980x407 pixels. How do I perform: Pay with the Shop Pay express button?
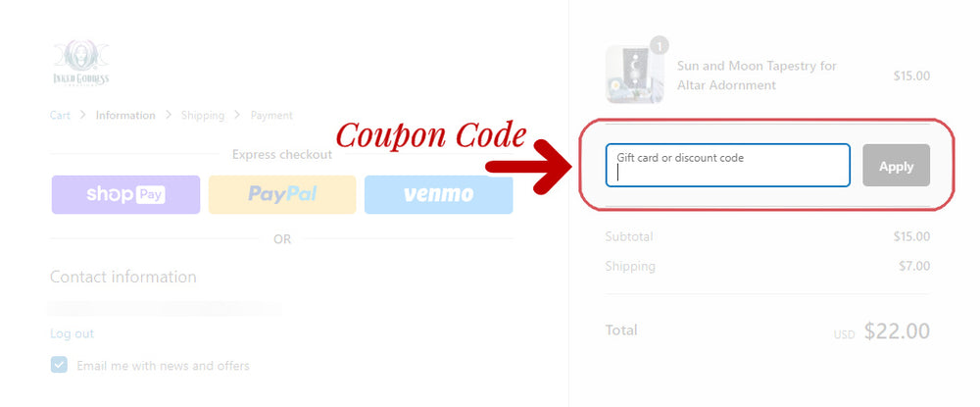[125, 194]
